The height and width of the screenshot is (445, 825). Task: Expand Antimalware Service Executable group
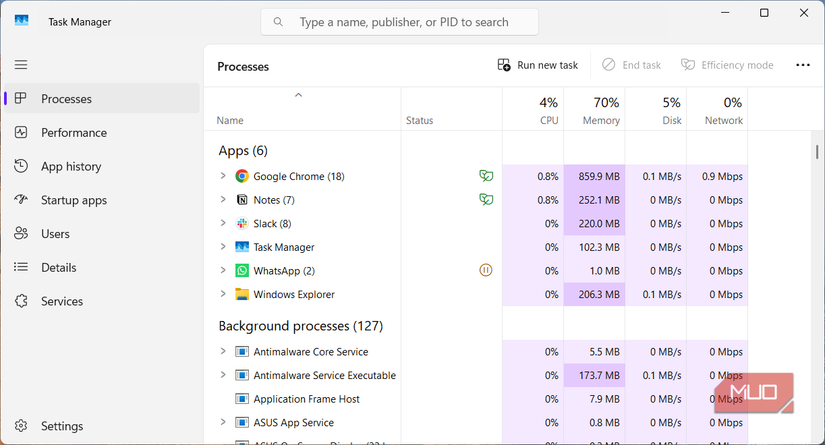tap(223, 375)
